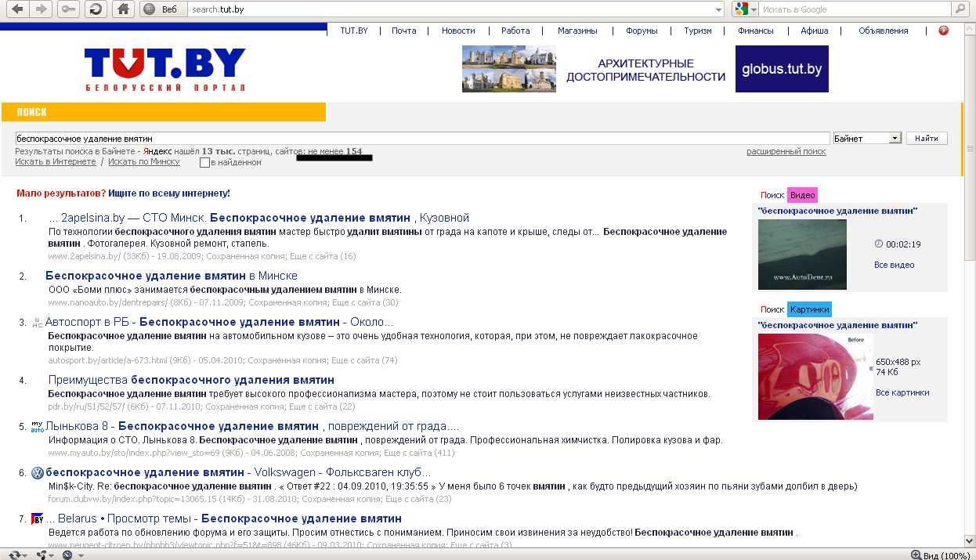Open the Opera Turbo status bar icon
This screenshot has width=976, height=560.
pyautogui.click(x=67, y=555)
